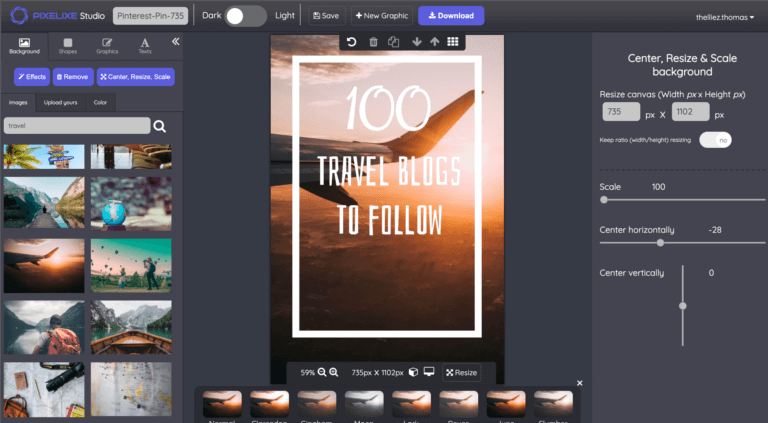Toggle the keep ratio resizing switch
The image size is (768, 423).
click(715, 140)
